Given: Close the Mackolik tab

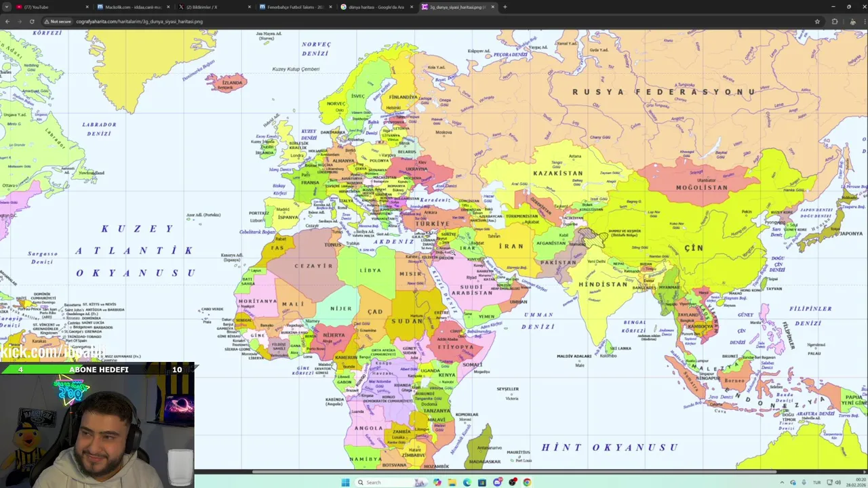Looking at the screenshot, I should point(168,7).
